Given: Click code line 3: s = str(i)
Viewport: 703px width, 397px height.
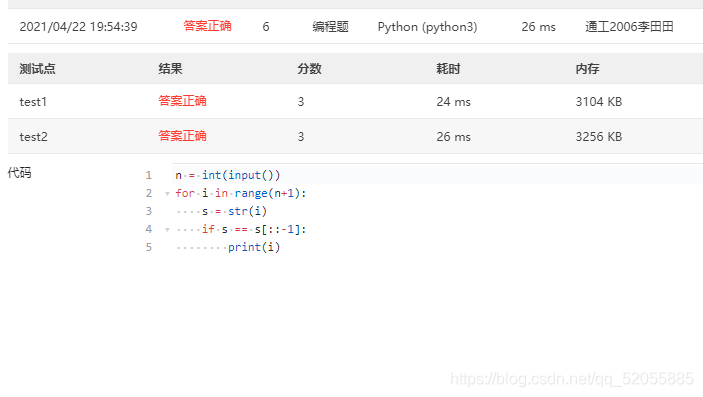Looking at the screenshot, I should click(234, 211).
